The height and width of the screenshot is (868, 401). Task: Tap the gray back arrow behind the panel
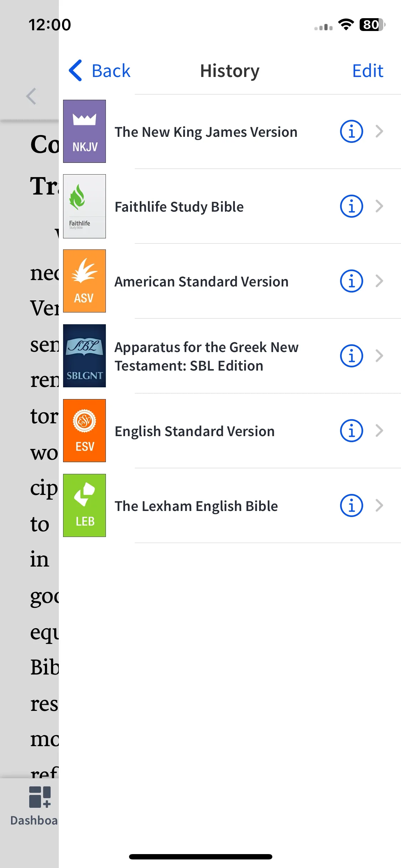31,96
